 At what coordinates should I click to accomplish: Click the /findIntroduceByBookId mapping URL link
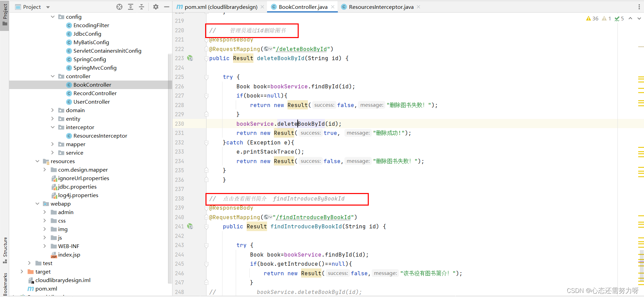(x=313, y=217)
